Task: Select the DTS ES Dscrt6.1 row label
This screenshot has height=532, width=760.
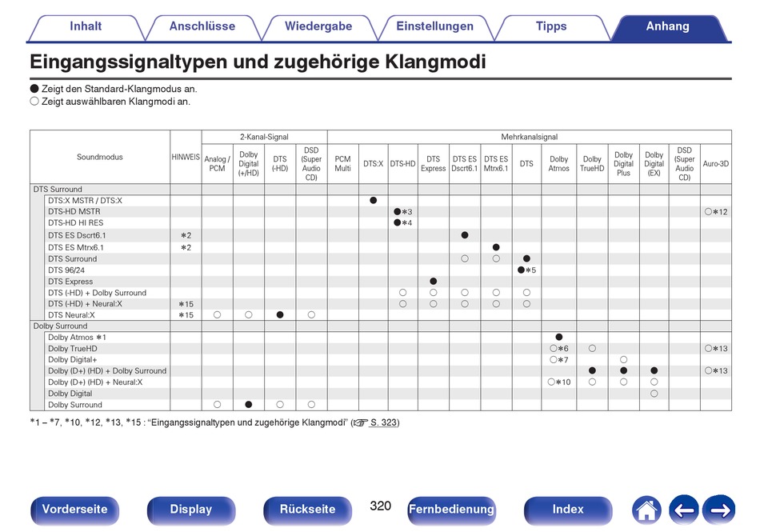Action: (77, 235)
